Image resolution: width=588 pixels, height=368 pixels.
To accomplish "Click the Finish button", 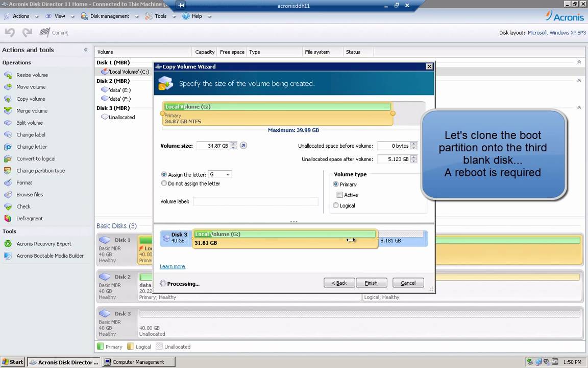I will (x=371, y=283).
